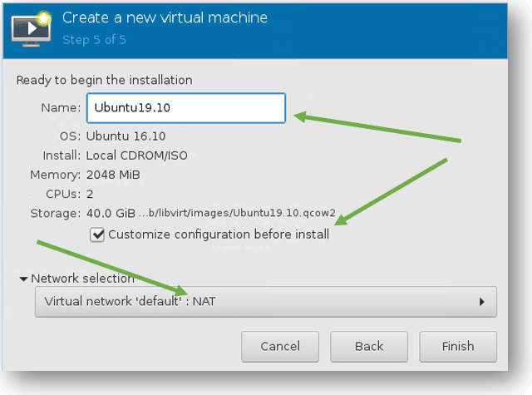Click the Ready to begin the installation heading
532x395 pixels.
tap(105, 80)
